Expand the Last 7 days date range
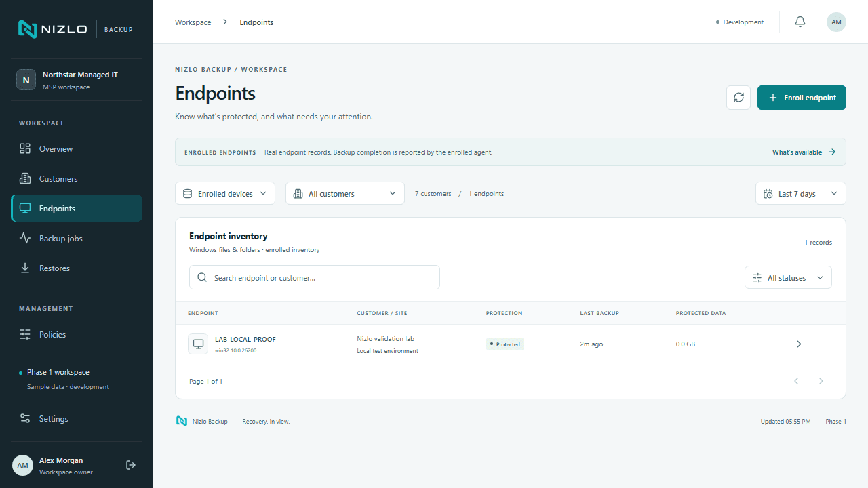This screenshot has height=488, width=868. (801, 193)
